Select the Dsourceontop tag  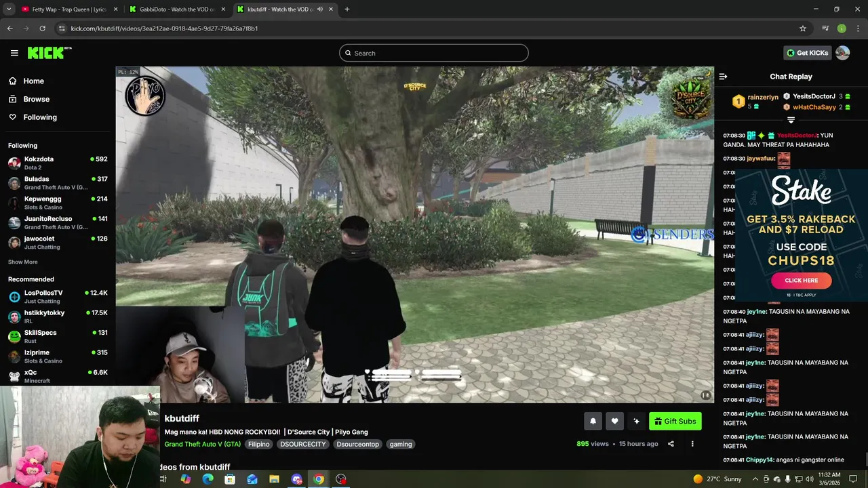pos(358,444)
